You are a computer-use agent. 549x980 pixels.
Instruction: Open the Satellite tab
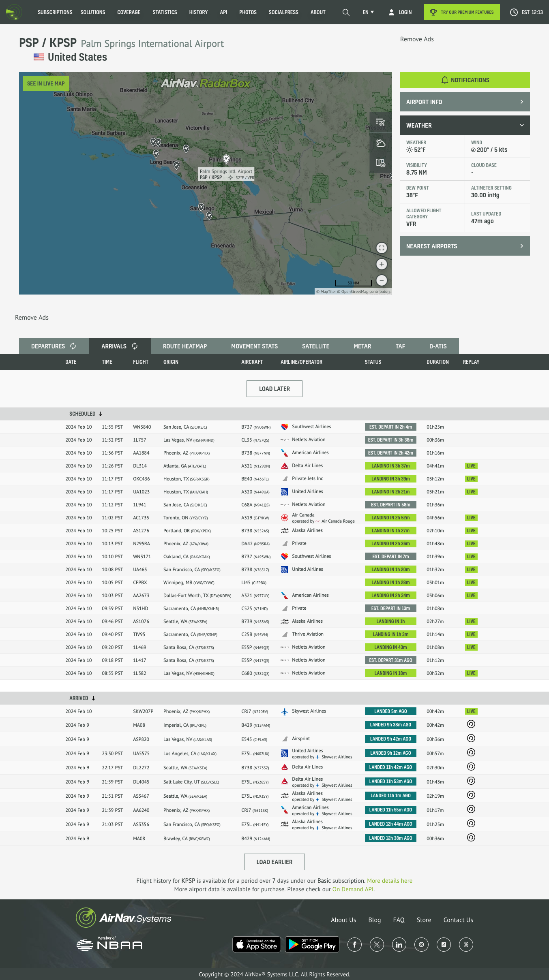(315, 346)
